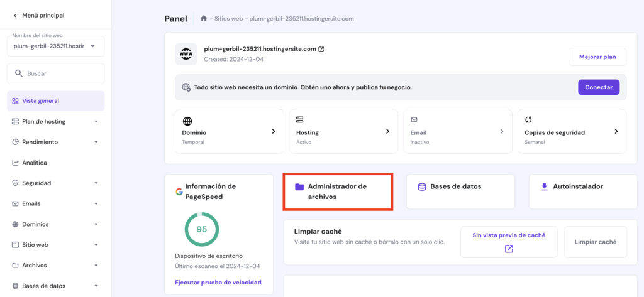
Task: Click the Analítica chart icon in sidebar
Action: point(16,163)
